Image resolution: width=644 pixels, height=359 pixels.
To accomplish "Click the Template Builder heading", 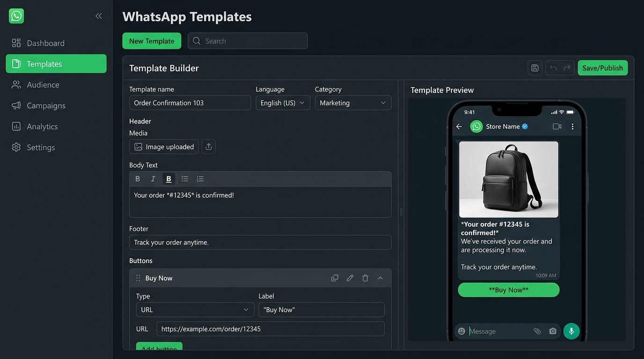I will (x=164, y=68).
